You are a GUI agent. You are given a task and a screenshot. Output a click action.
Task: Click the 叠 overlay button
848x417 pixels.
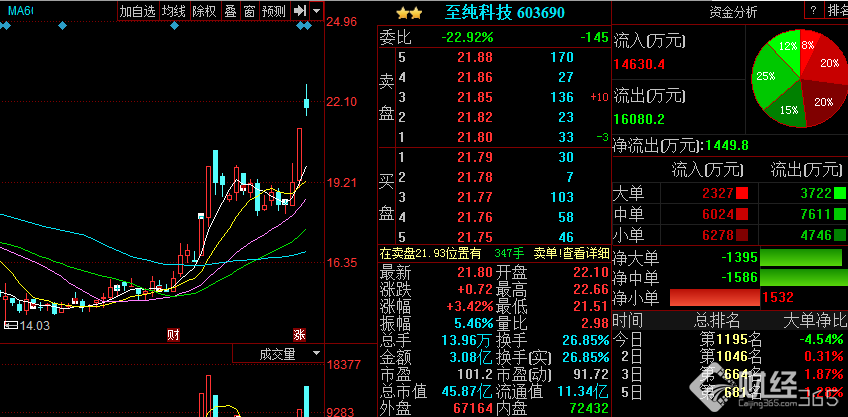(230, 10)
